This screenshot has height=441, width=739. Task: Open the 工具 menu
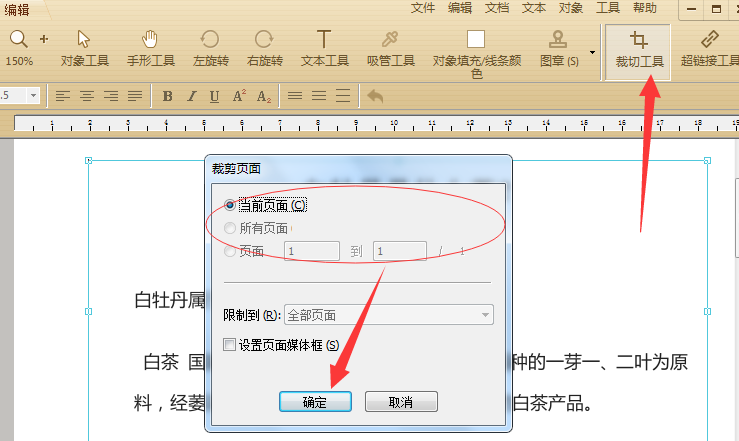point(608,8)
